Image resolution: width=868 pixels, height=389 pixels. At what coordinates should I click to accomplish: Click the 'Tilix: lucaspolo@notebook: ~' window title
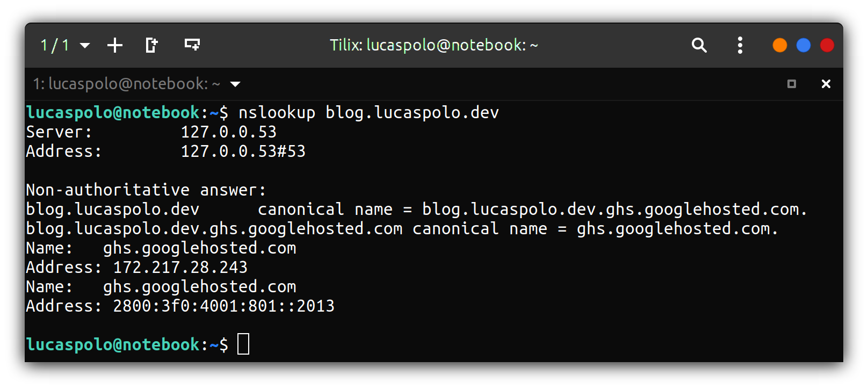point(433,45)
